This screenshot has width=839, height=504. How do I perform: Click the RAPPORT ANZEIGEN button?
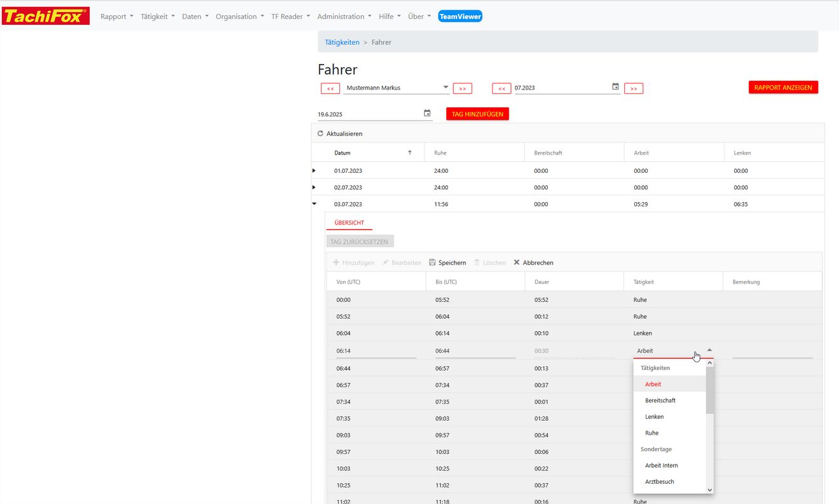click(783, 88)
